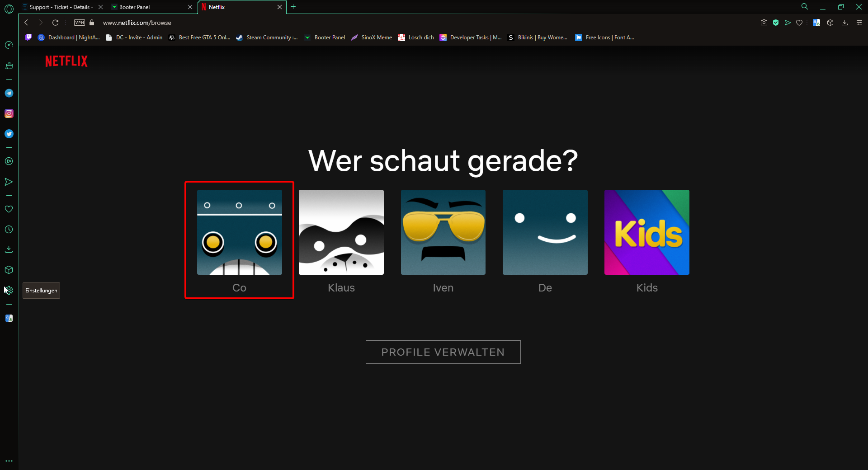Screen dimensions: 868x470
Task: Reload the page with the refresh button
Action: [55, 23]
